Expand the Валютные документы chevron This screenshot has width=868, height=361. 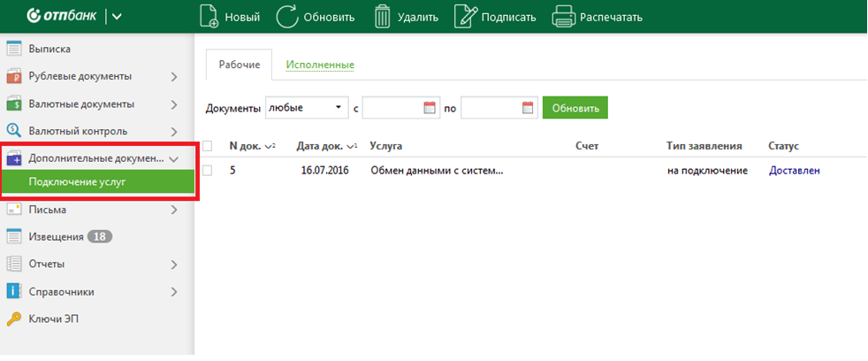(x=174, y=104)
